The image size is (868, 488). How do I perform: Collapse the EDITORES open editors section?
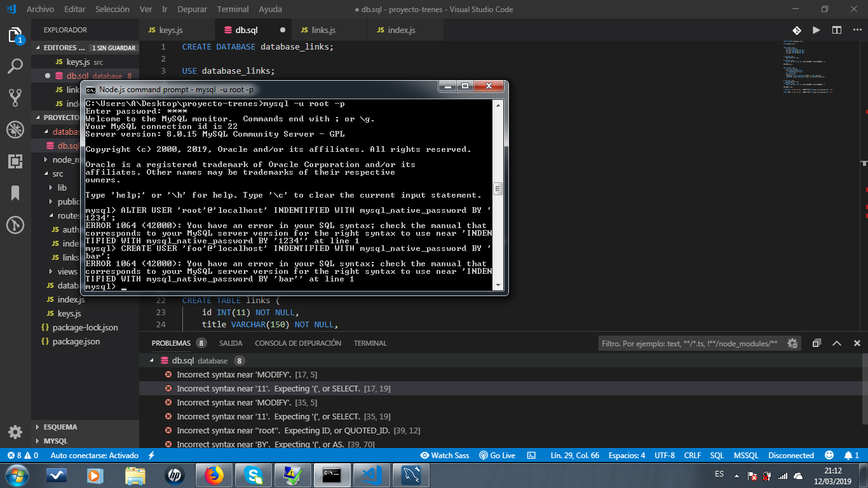click(x=86, y=48)
